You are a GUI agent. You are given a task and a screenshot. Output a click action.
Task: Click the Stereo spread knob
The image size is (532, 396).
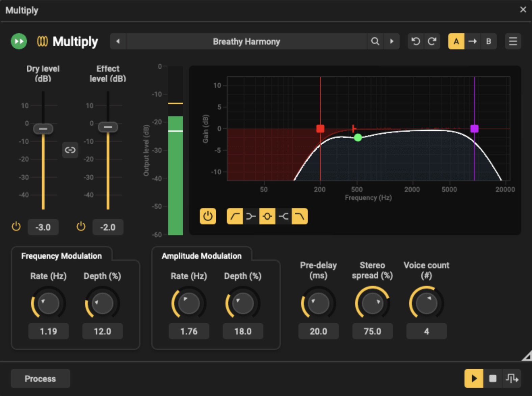point(373,303)
